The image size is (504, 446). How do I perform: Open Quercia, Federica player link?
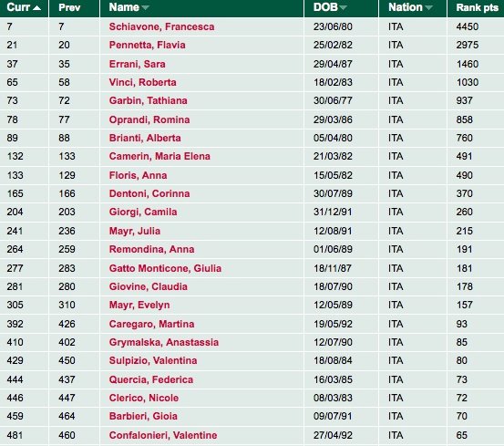151,379
